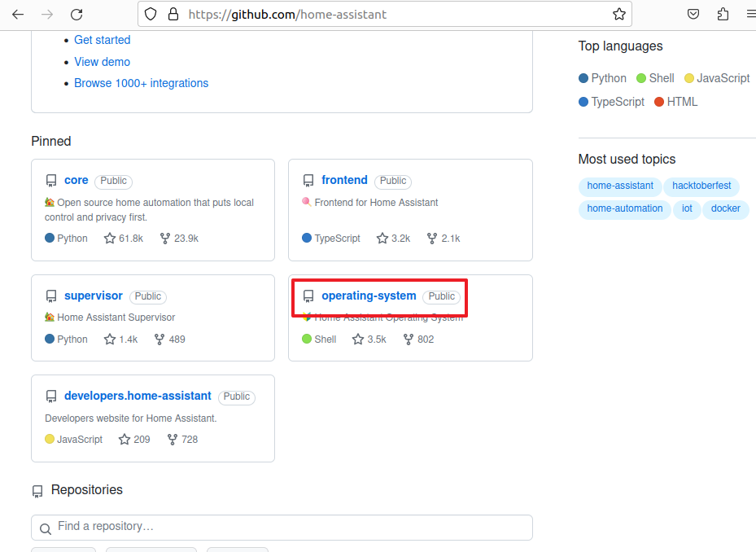Open the Pocket save icon

point(693,15)
